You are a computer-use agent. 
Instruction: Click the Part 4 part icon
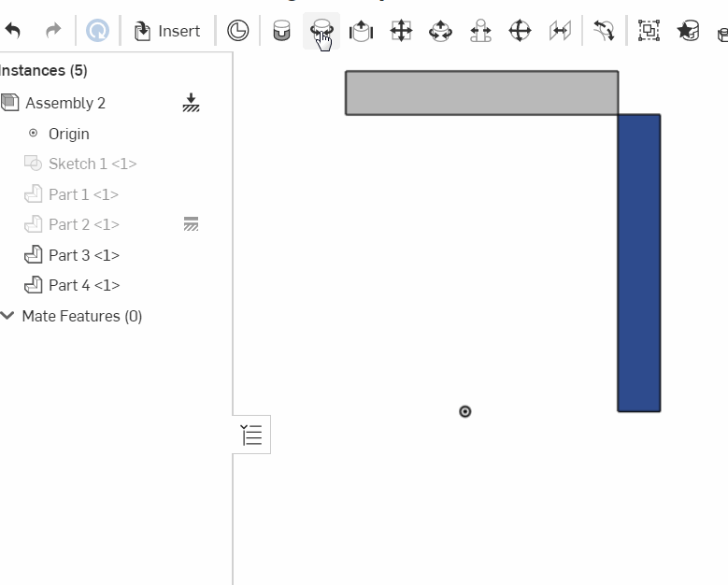pos(33,285)
